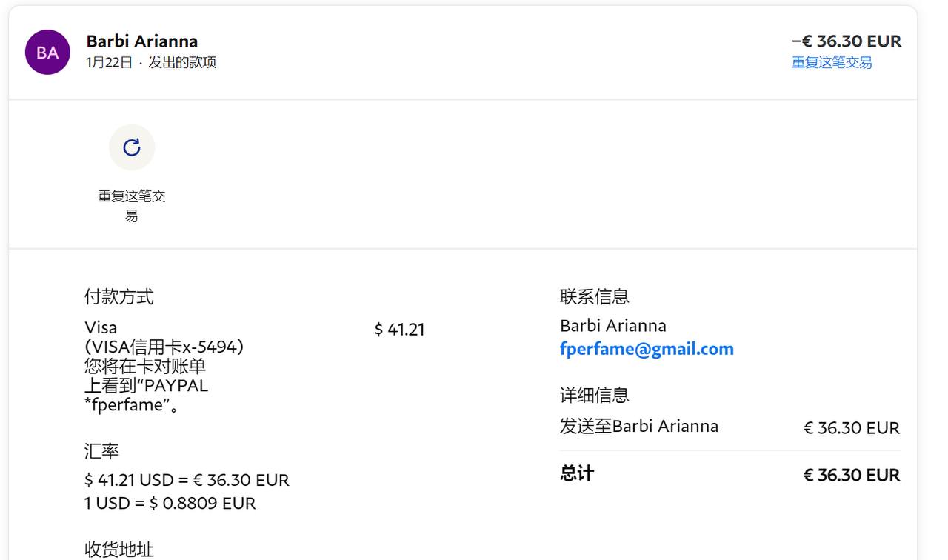Click the 汇率 exchange rate heading

(x=101, y=451)
